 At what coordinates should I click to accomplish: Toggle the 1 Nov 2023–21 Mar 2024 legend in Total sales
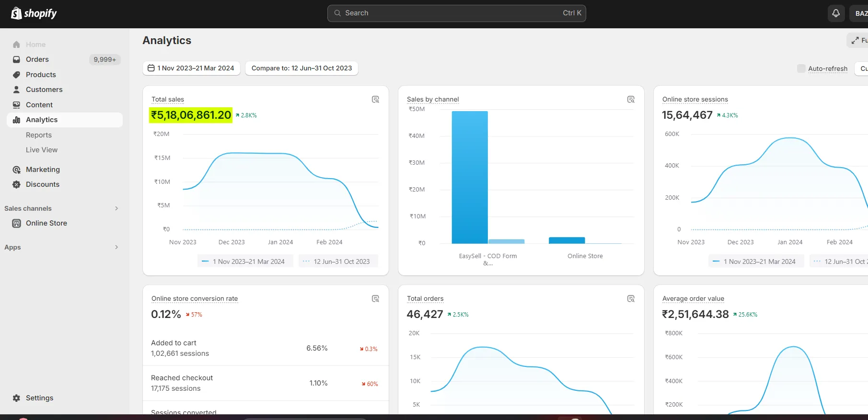[245, 261]
